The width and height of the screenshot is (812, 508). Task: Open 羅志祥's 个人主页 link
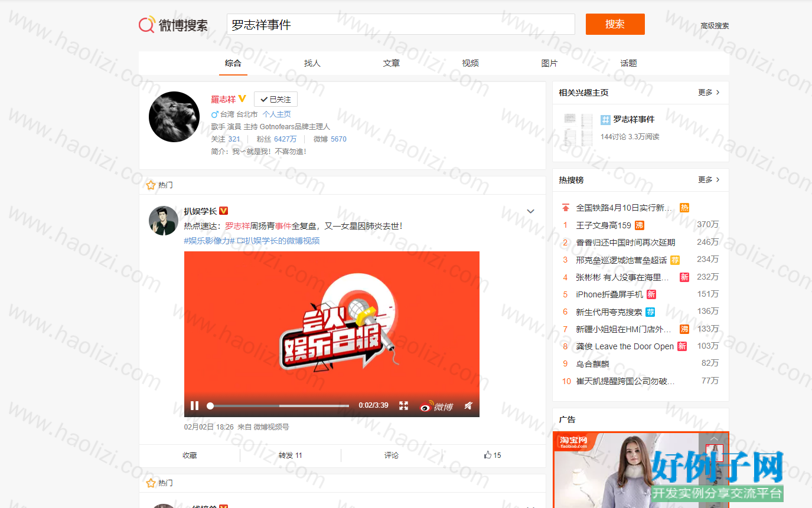click(276, 114)
